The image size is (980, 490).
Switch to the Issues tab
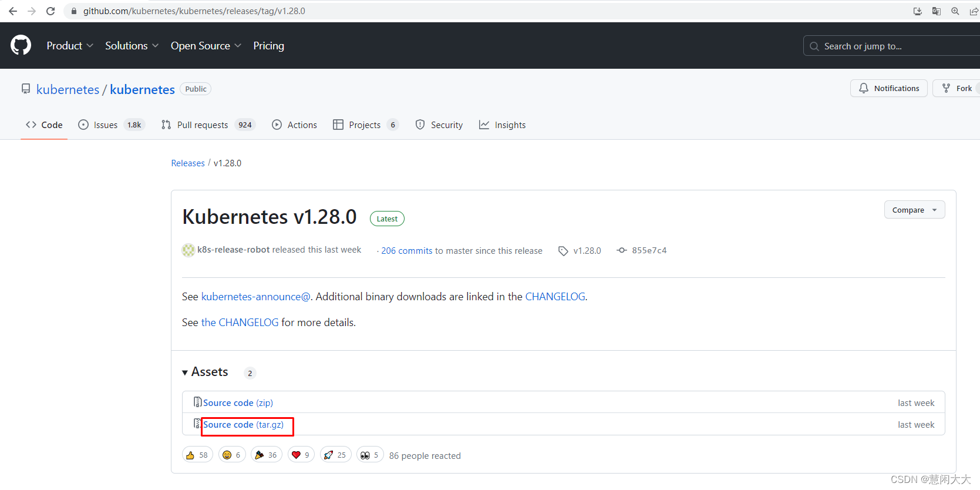[x=112, y=125]
